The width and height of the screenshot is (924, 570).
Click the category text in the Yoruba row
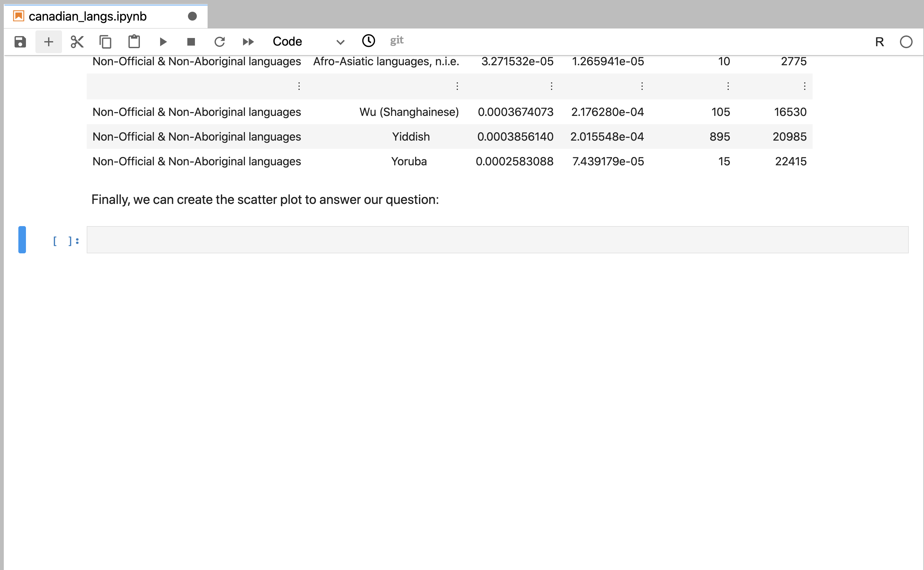[197, 161]
